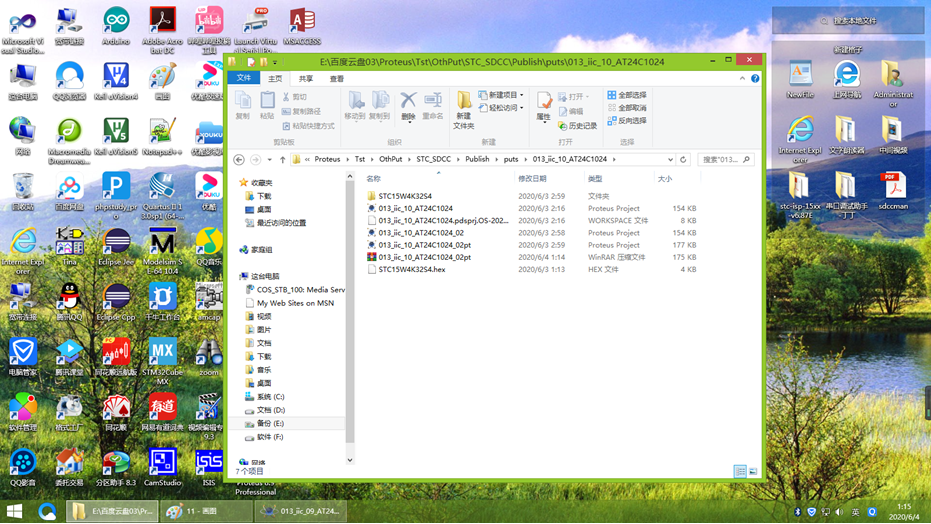Open the Properties (属性) ribbon icon
The image size is (931, 524).
[x=543, y=107]
